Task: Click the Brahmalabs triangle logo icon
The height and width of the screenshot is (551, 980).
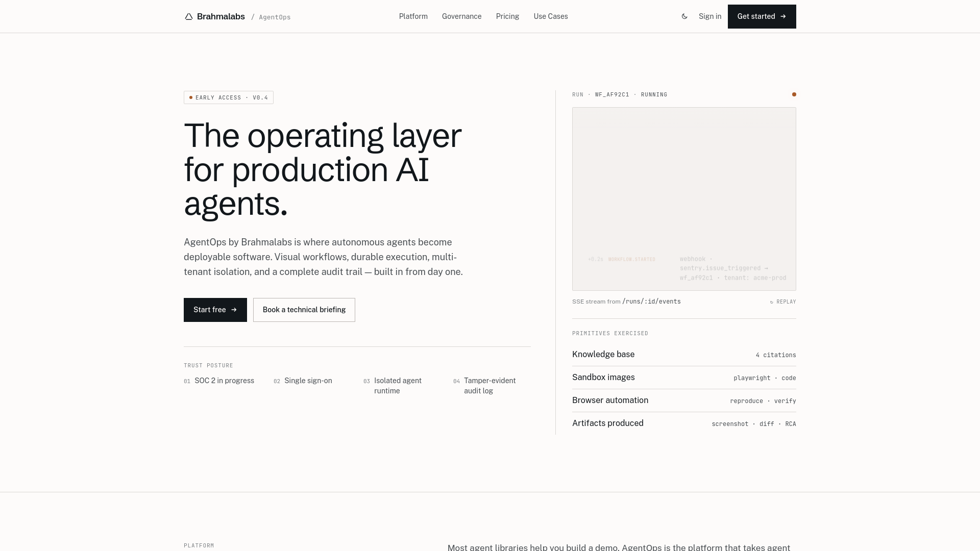Action: pos(188,16)
